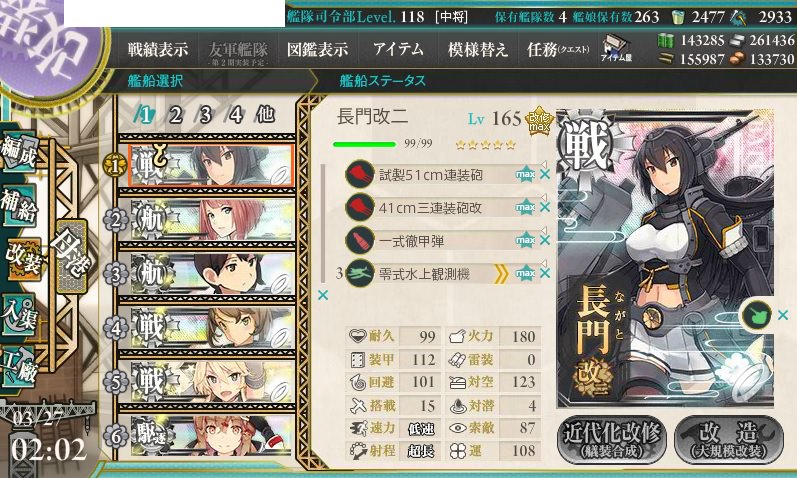797x478 pixels.
Task: Click the アイテム屋 item shop icon
Action: pyautogui.click(x=616, y=49)
